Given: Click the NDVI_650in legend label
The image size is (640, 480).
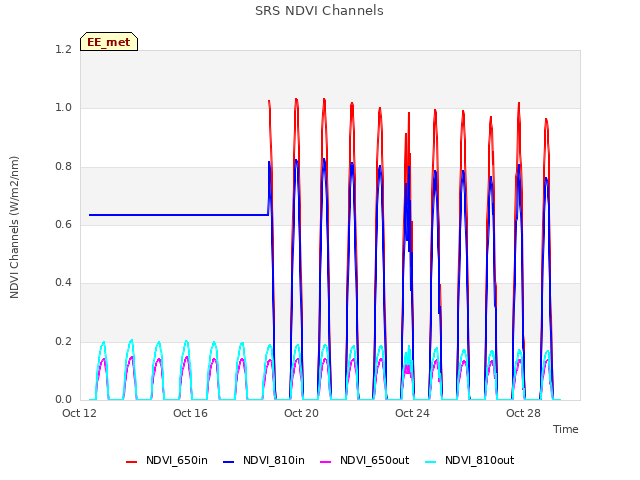Looking at the screenshot, I should (x=176, y=460).
